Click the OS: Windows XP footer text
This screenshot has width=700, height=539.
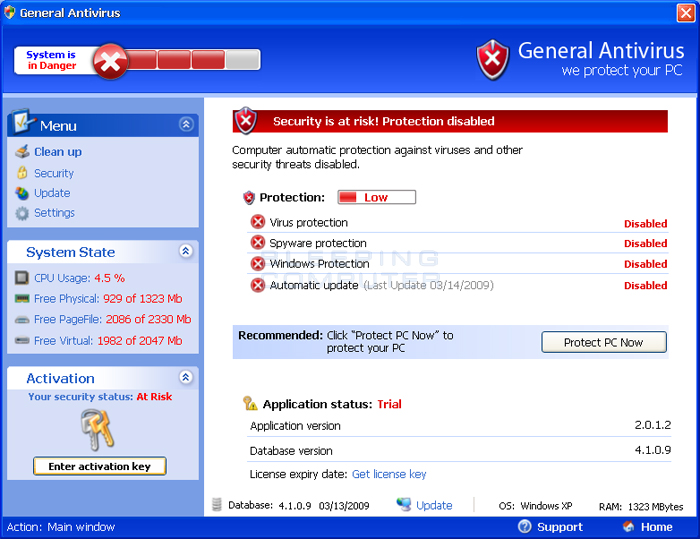pyautogui.click(x=535, y=506)
